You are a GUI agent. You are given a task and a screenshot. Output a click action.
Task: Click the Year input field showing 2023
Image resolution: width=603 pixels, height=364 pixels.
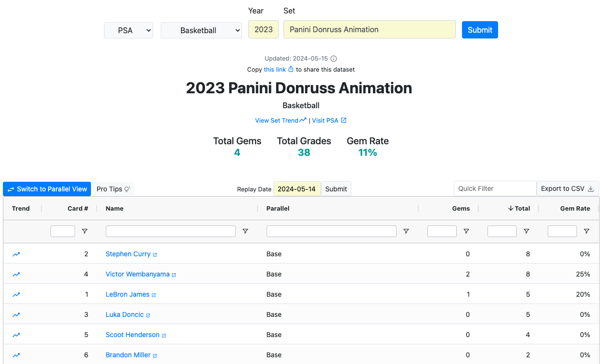[x=263, y=29]
